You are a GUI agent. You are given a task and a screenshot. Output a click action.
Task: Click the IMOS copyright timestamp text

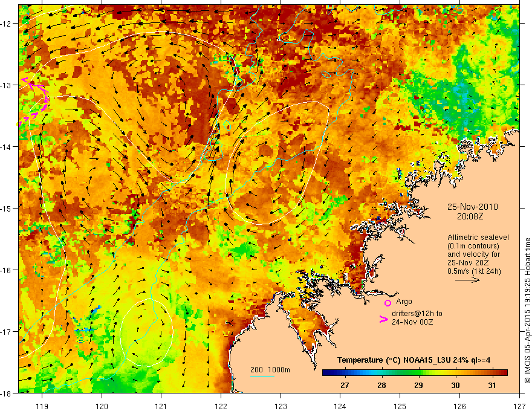click(527, 311)
